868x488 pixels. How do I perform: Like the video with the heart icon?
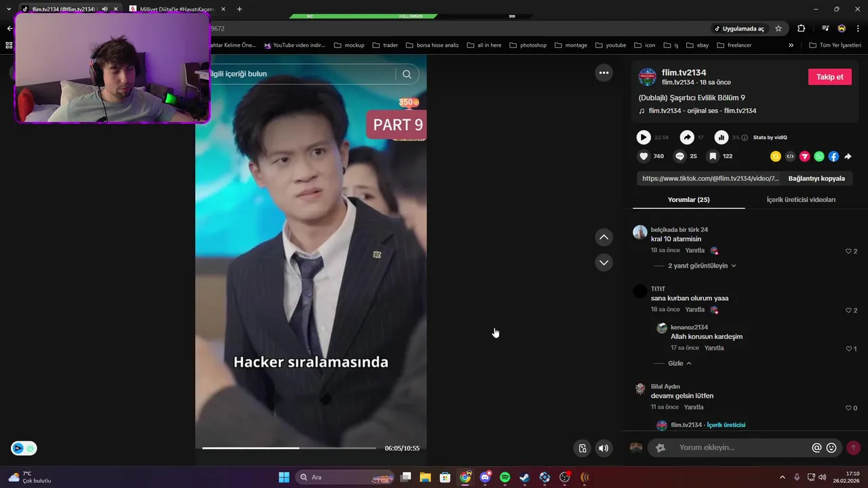tap(644, 156)
